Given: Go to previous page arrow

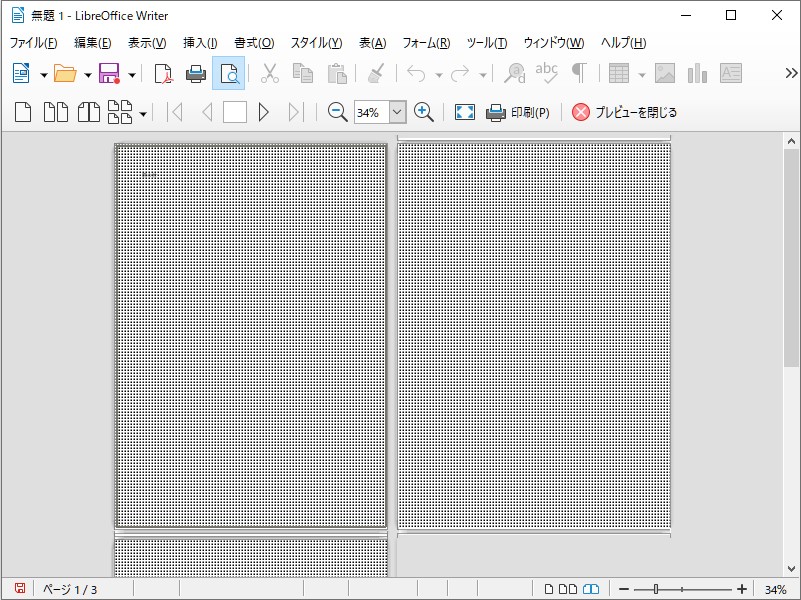Looking at the screenshot, I should (207, 112).
